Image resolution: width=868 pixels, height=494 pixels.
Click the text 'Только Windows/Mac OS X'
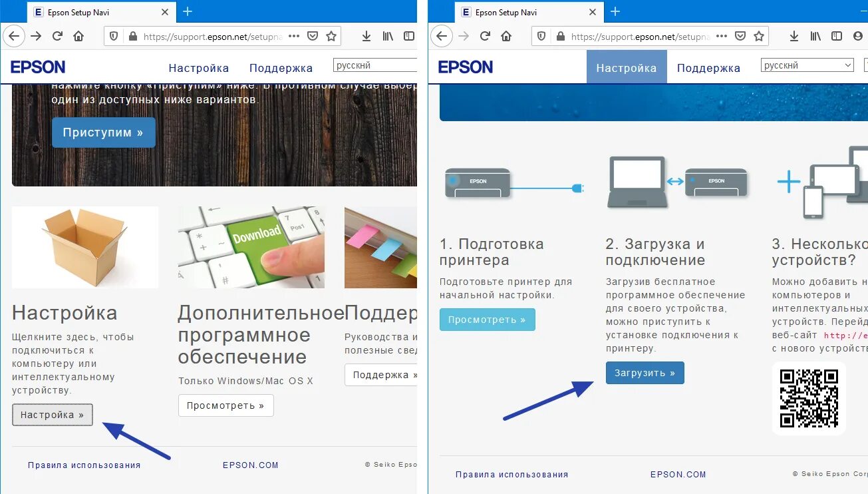point(245,381)
